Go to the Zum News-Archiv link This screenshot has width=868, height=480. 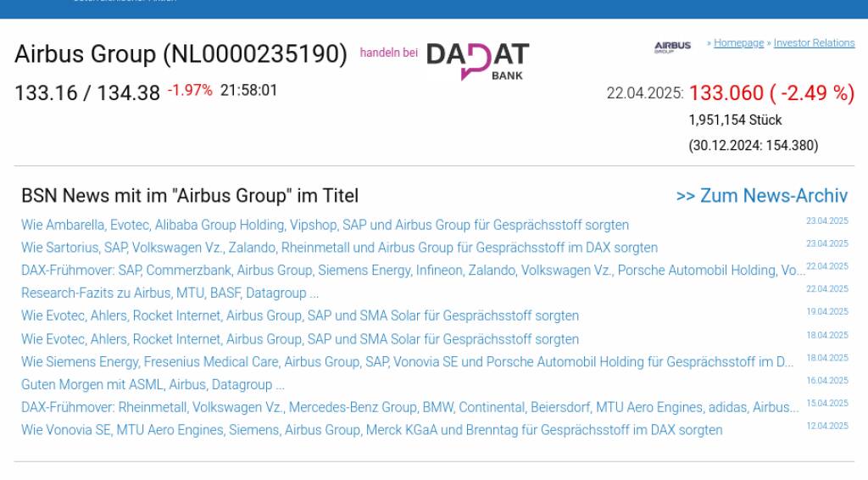(x=761, y=196)
